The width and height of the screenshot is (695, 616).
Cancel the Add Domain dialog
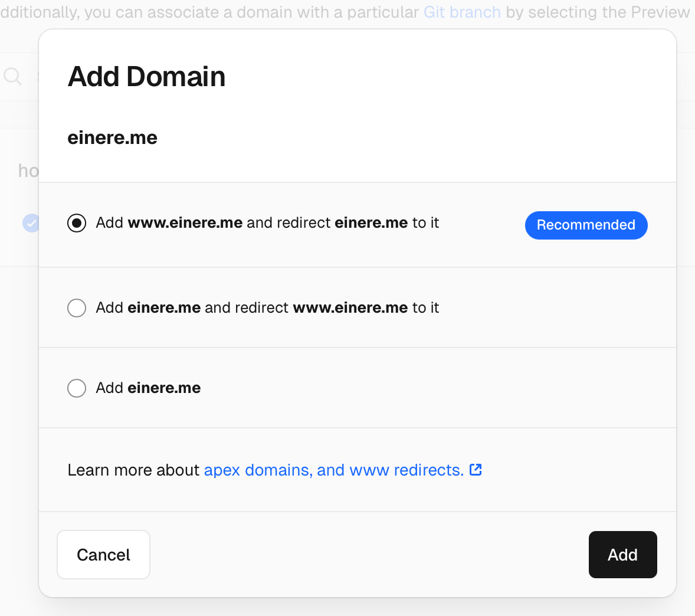point(103,555)
